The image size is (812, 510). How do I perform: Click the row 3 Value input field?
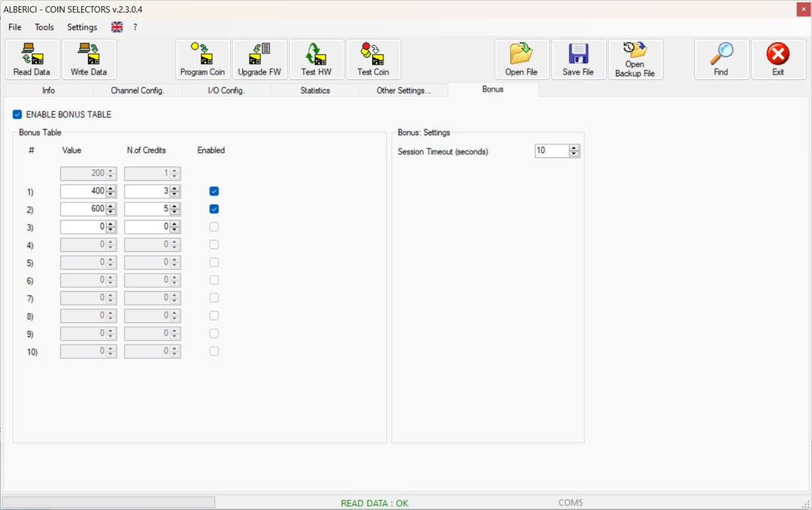coord(83,226)
